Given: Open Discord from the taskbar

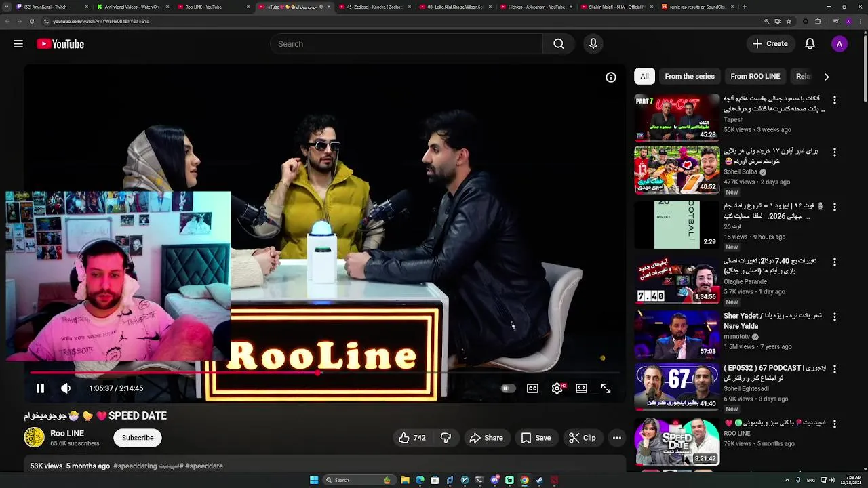Looking at the screenshot, I should pos(494,480).
